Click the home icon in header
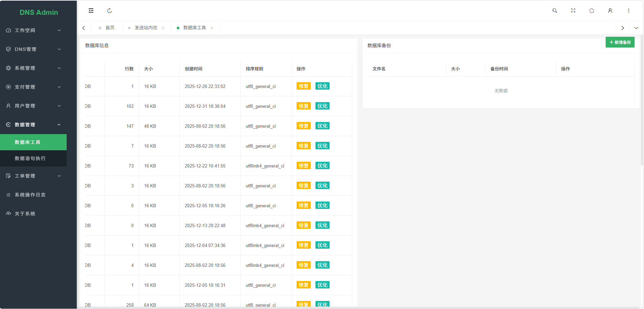 pos(591,11)
